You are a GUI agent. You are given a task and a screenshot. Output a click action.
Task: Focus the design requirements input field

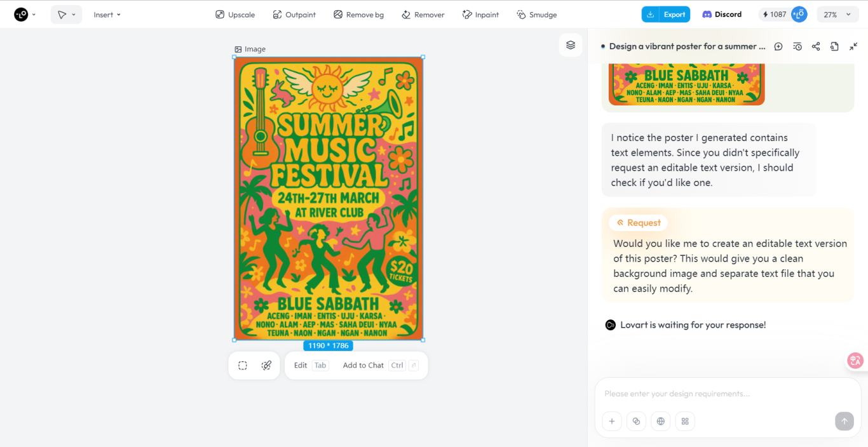(x=728, y=394)
